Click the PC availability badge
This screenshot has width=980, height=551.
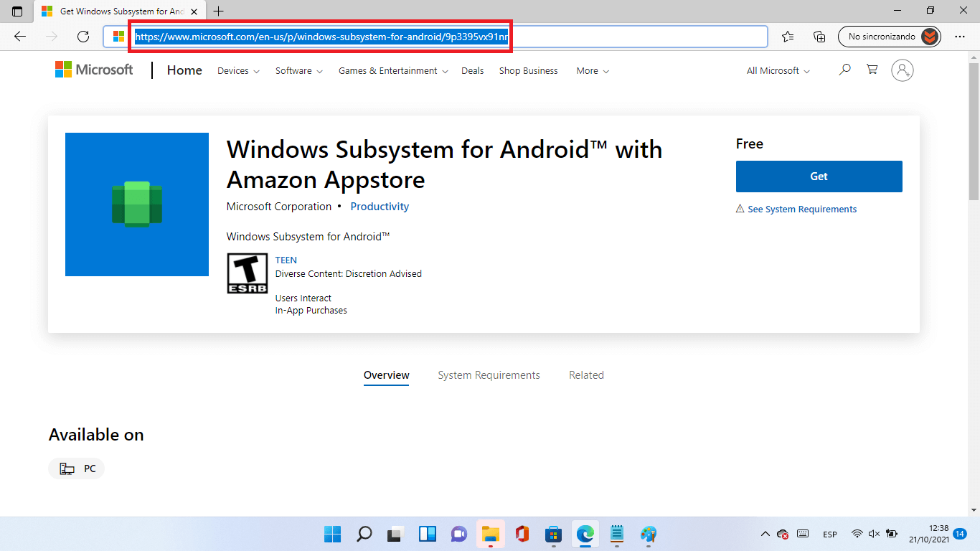pyautogui.click(x=77, y=468)
